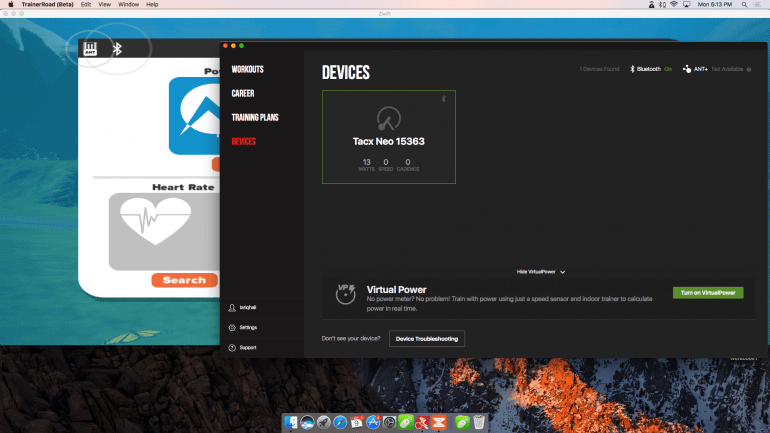Open the TrainerRoad (Beta) app menu
Viewport: 770px width, 433px height.
coord(48,4)
